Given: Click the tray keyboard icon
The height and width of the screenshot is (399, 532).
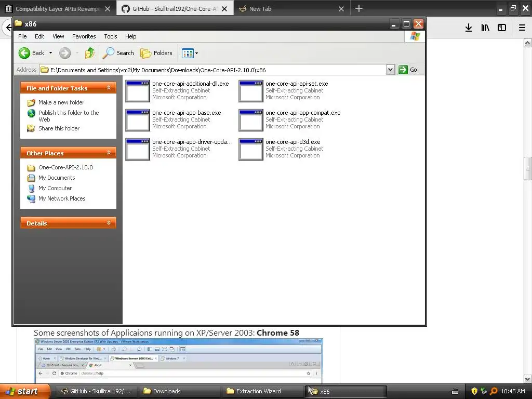Looking at the screenshot, I should (455, 392).
